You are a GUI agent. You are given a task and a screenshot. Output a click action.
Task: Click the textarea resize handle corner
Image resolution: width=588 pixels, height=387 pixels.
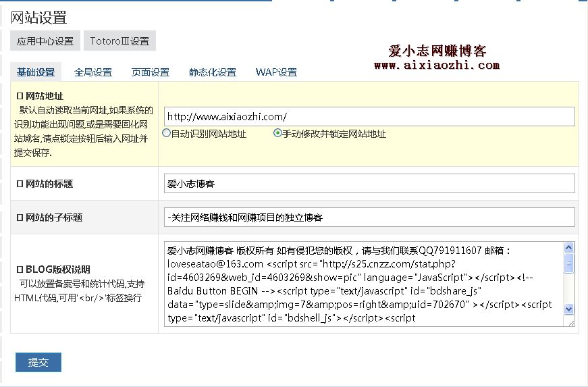pyautogui.click(x=570, y=322)
